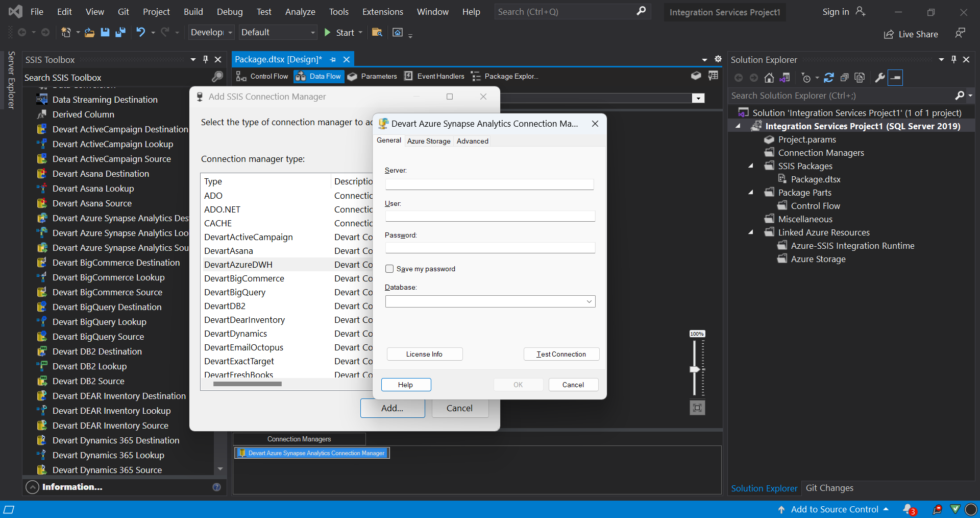980x518 pixels.
Task: Click the account Sign in person icon
Action: pos(861,11)
